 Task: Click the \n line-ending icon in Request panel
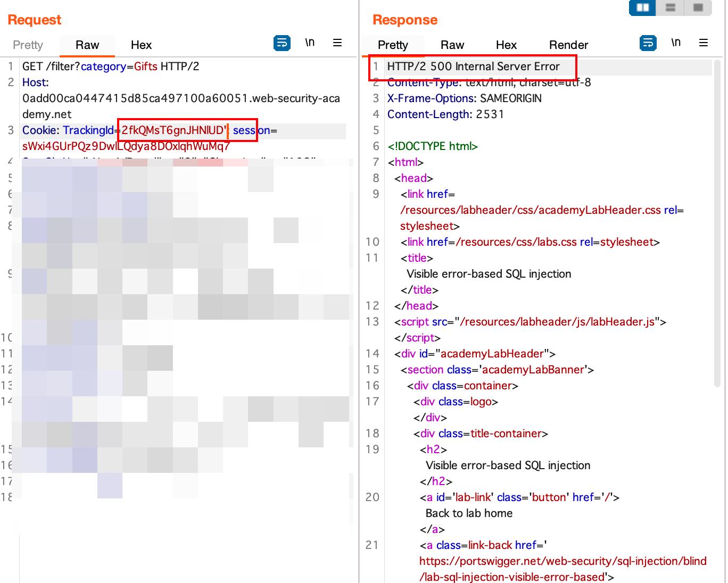(x=310, y=43)
